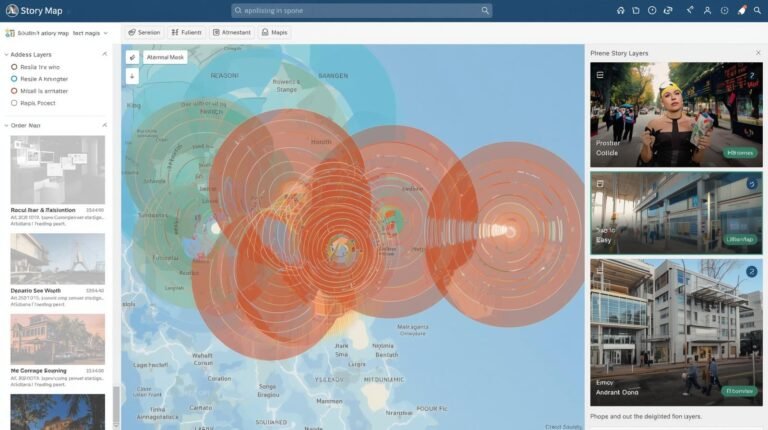Click the Order Man up-caret on right
This screenshot has height=430, width=768.
(x=104, y=125)
